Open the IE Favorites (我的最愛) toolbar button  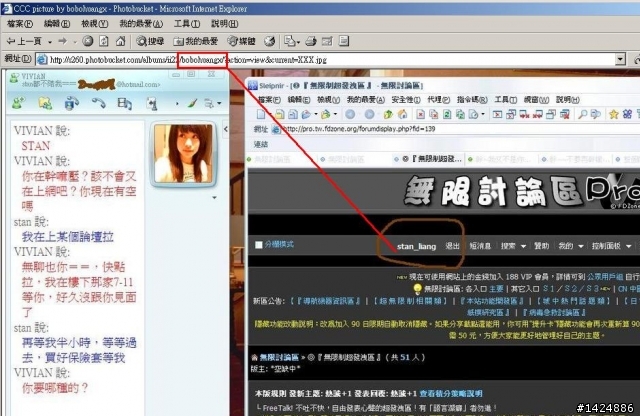pyautogui.click(x=196, y=41)
